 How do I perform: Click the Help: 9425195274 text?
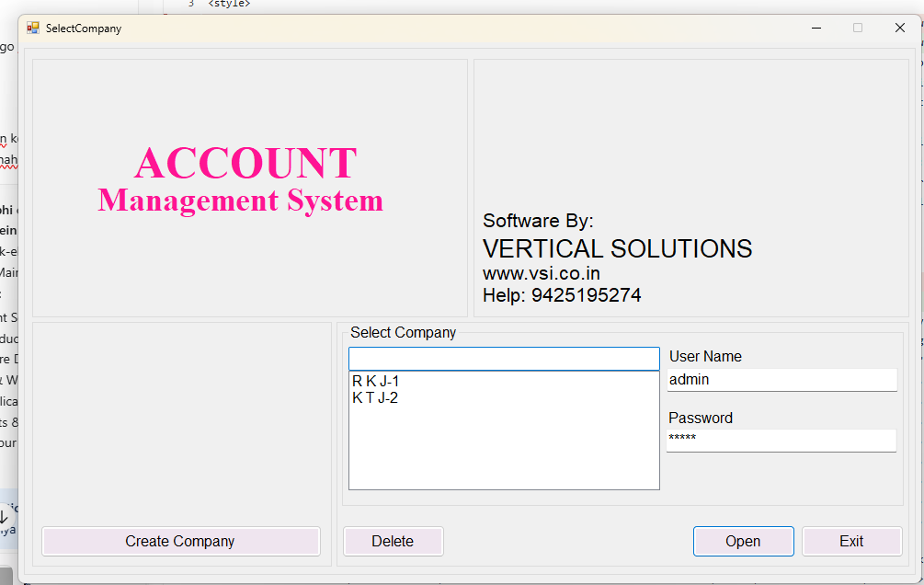[562, 295]
